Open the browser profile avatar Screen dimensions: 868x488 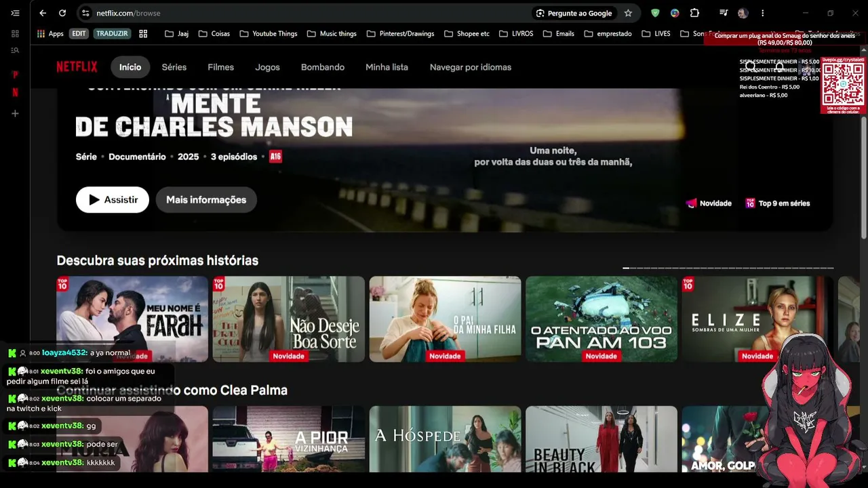743,13
